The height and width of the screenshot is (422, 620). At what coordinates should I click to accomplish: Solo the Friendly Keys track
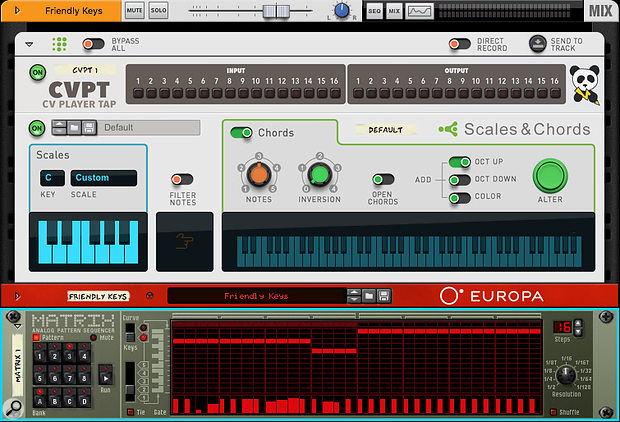pyautogui.click(x=159, y=10)
